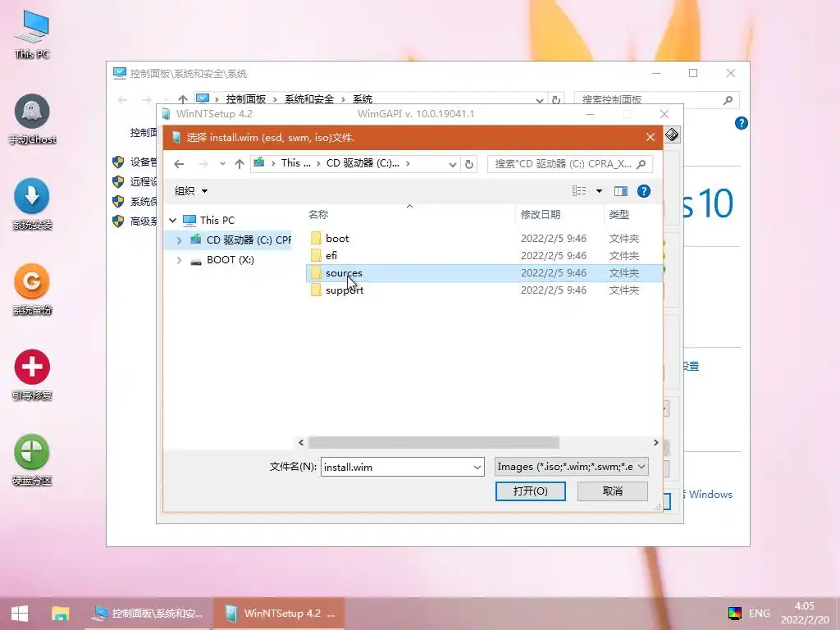Minimize the WinNTSetup 4.2 window
Image resolution: width=840 pixels, height=630 pixels.
click(590, 114)
